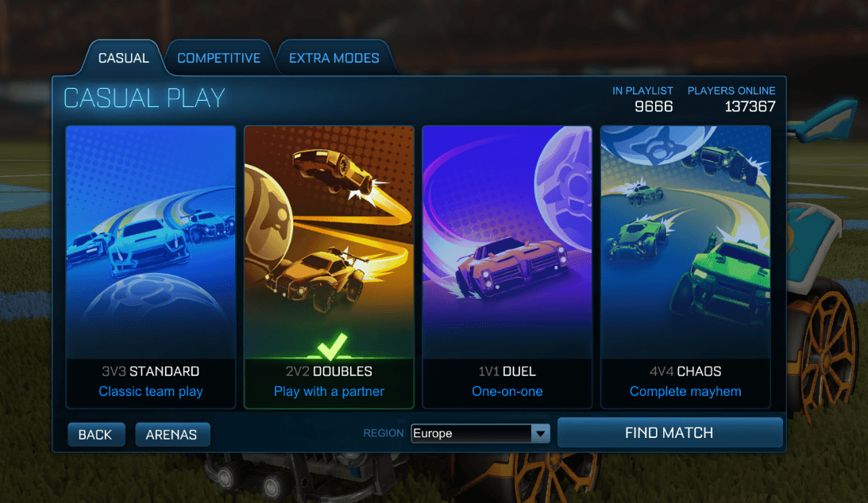Open the Region dropdown arrow
The height and width of the screenshot is (503, 868).
[x=540, y=433]
